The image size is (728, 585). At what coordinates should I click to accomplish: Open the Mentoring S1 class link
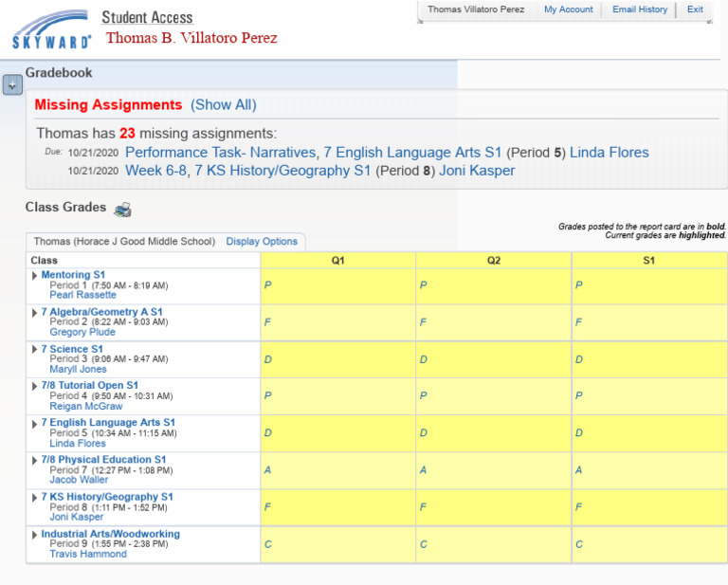(x=73, y=274)
